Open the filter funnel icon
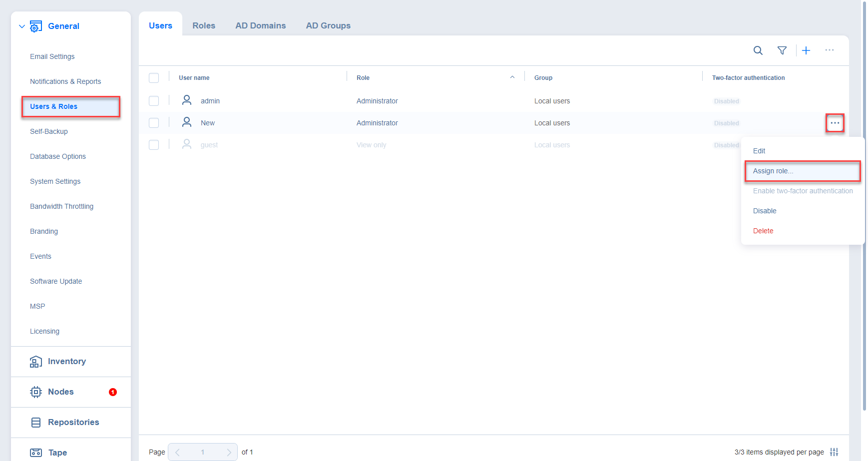Image resolution: width=868 pixels, height=461 pixels. click(782, 50)
